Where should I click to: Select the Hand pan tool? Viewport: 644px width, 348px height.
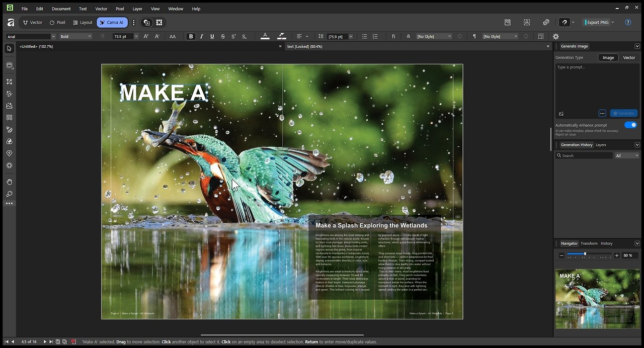point(9,182)
